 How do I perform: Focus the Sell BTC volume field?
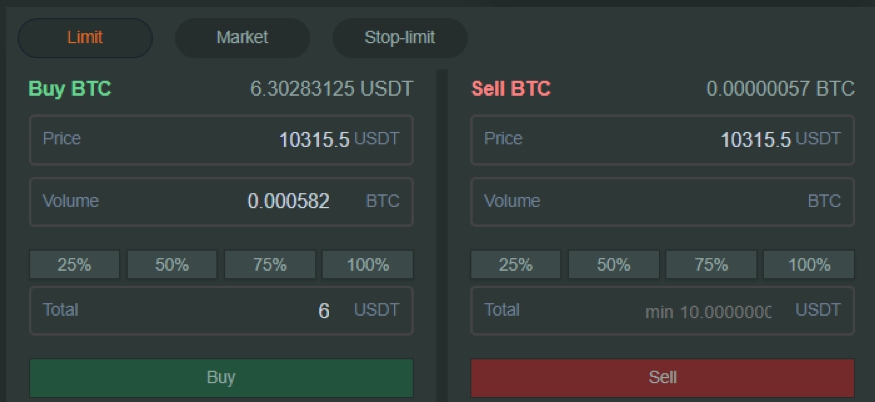(662, 202)
